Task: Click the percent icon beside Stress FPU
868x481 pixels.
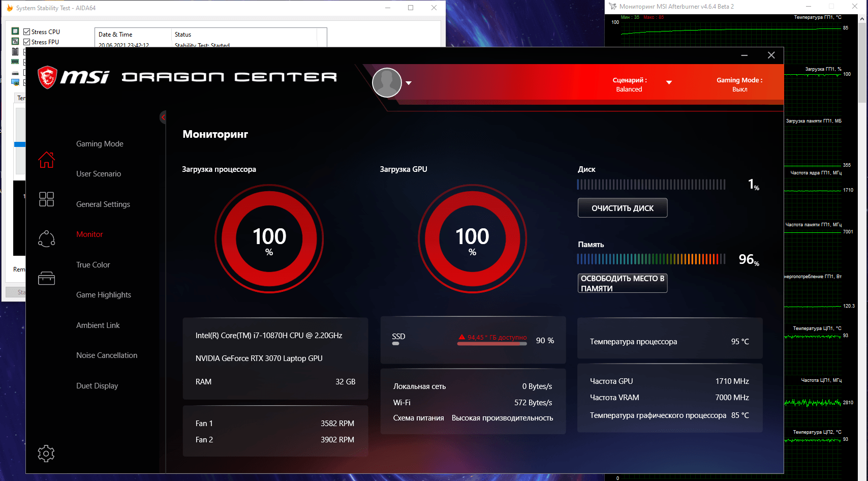Action: 15,42
